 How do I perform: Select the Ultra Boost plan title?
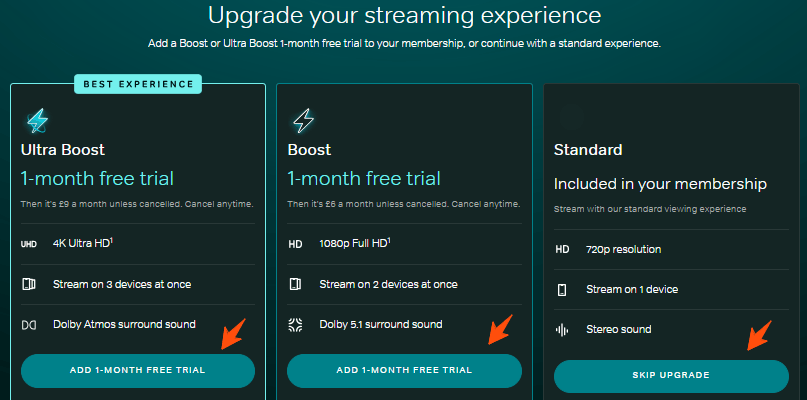click(63, 150)
